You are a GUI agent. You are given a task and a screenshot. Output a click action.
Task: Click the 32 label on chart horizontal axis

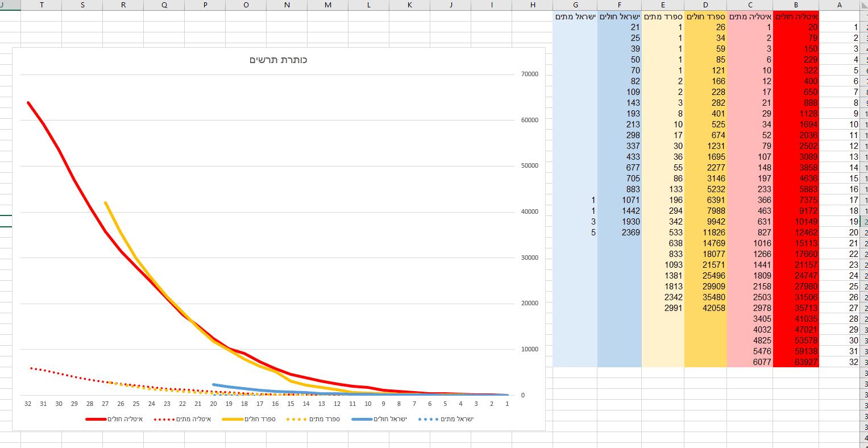click(28, 404)
